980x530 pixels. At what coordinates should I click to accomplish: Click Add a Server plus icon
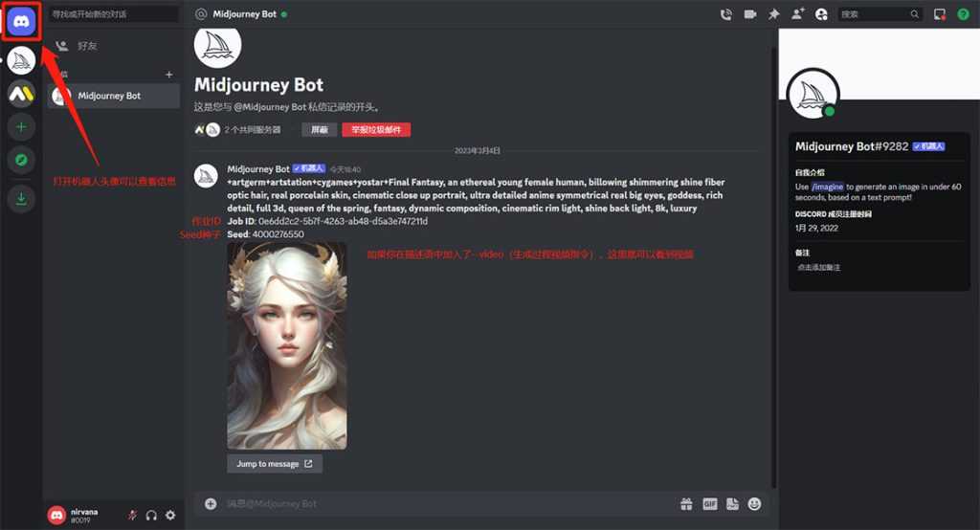coord(21,126)
